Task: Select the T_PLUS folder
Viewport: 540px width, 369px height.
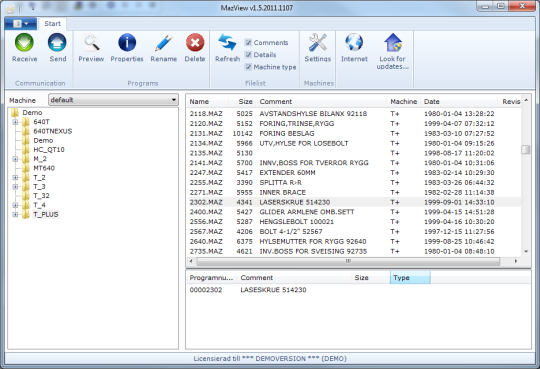Action: (x=46, y=214)
